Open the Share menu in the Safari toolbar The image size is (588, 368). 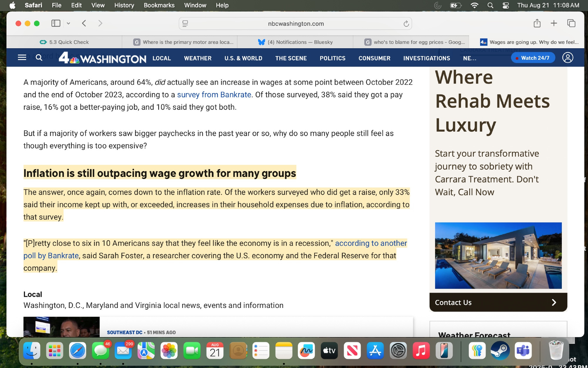tap(537, 23)
